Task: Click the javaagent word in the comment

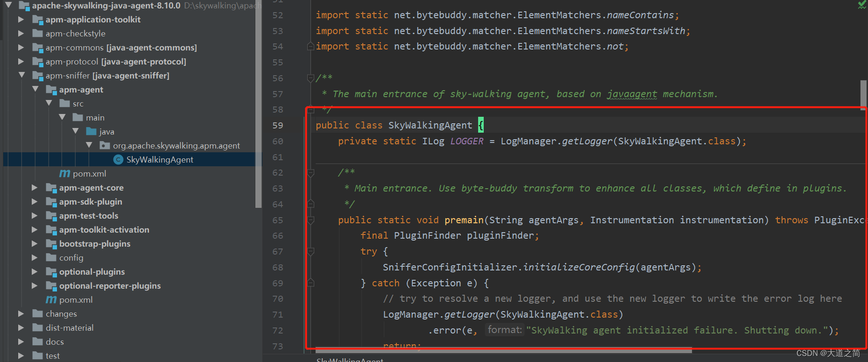Action: (x=632, y=94)
